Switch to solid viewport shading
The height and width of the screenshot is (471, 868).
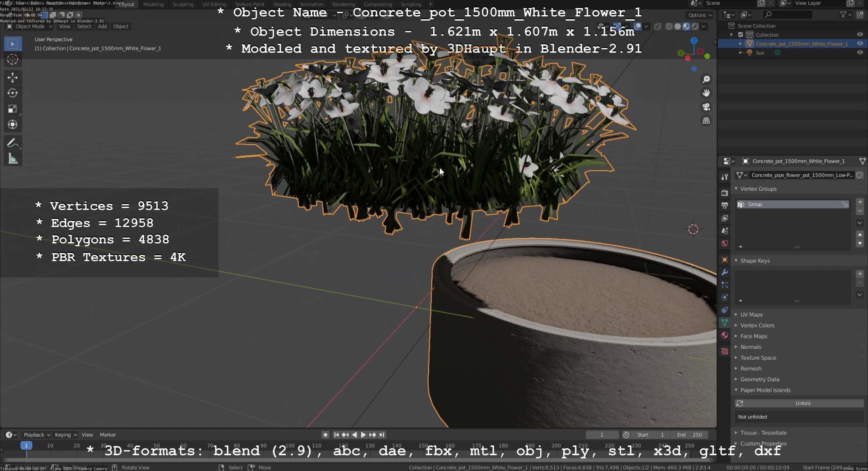point(678,27)
